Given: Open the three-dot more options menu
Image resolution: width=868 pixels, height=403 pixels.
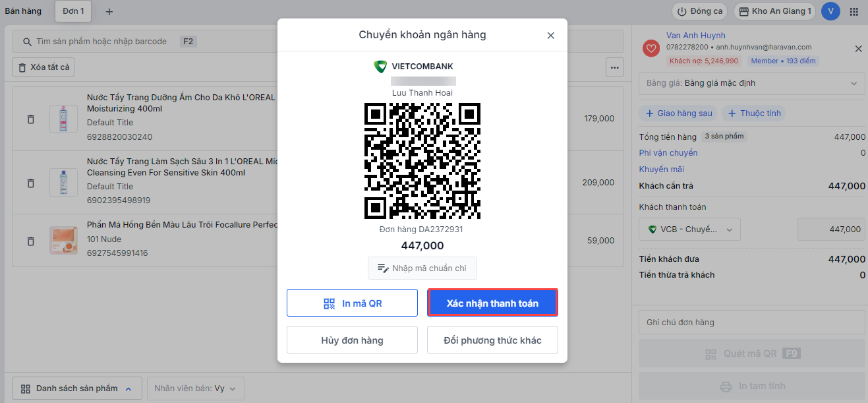Looking at the screenshot, I should pos(614,67).
